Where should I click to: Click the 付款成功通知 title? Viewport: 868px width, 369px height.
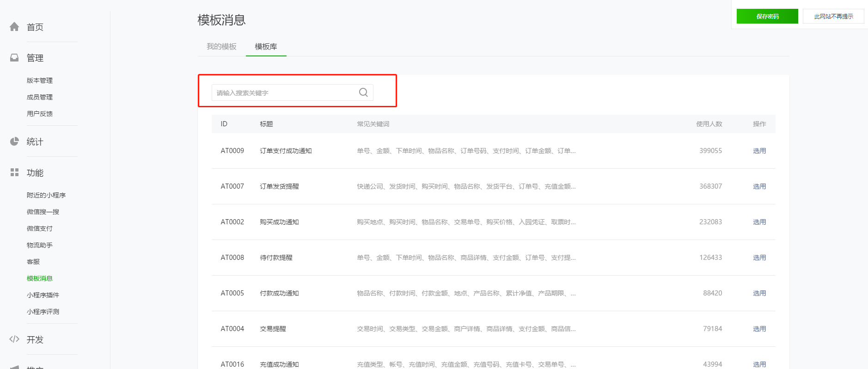coord(279,293)
